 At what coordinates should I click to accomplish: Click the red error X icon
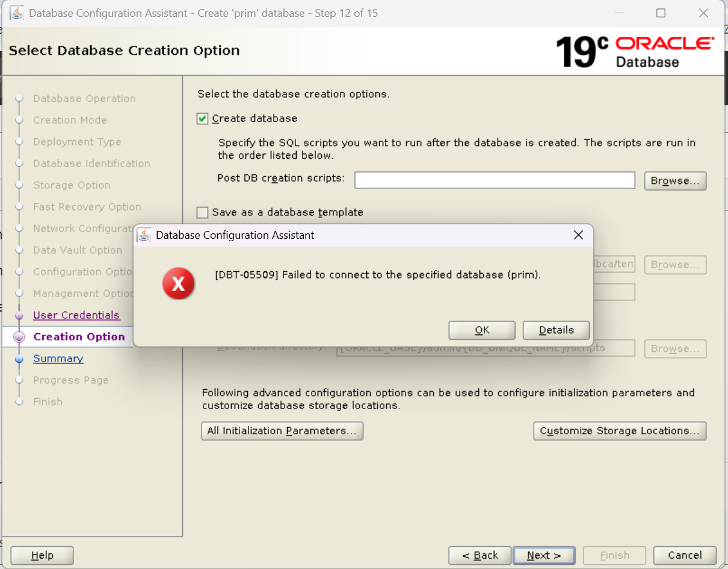179,283
